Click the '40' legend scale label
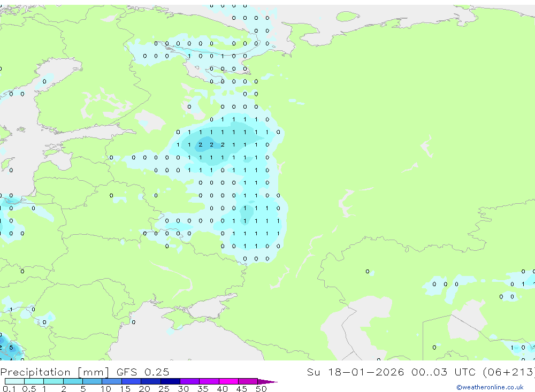Screen dimensions: 535x392 coord(222,389)
